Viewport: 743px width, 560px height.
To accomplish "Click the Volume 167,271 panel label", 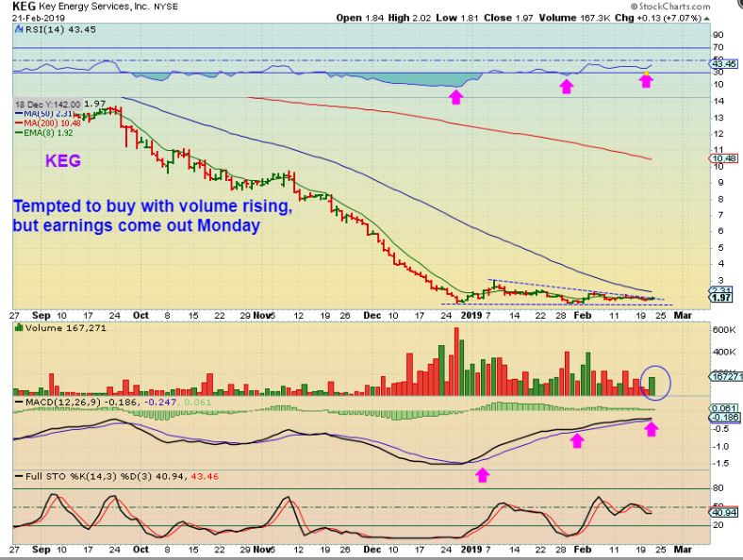I will click(65, 328).
